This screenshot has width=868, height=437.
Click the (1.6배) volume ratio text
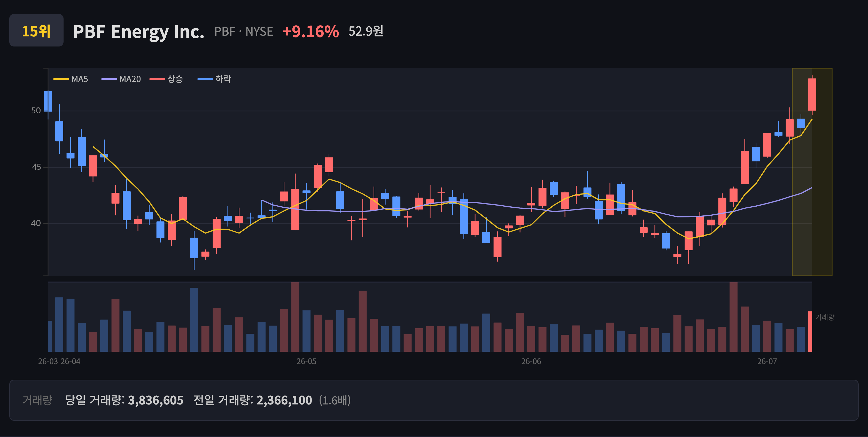pyautogui.click(x=335, y=400)
